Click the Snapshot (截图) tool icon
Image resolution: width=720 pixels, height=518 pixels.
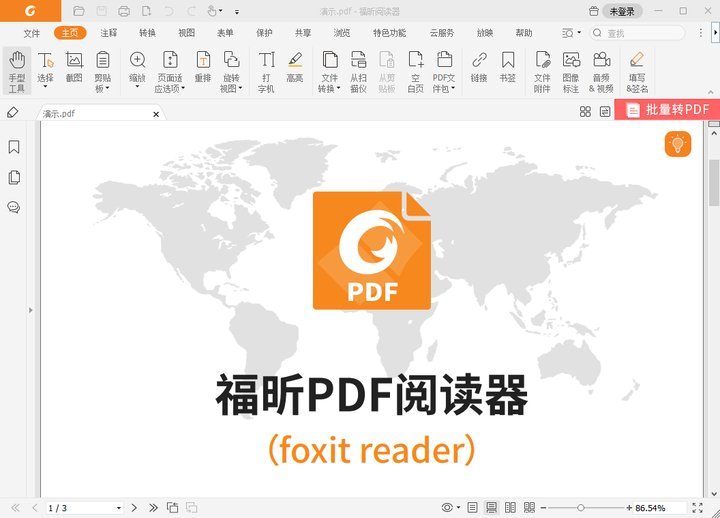coord(74,68)
